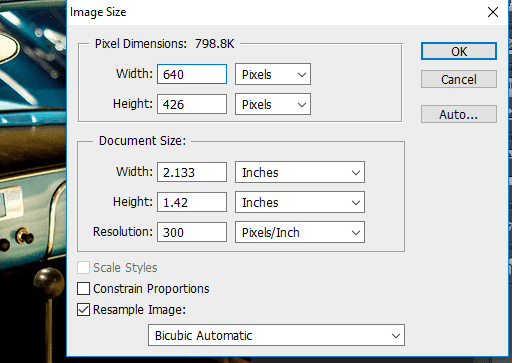Open the Pixels/Inch resolution units dropdown
The height and width of the screenshot is (363, 512).
coord(300,232)
